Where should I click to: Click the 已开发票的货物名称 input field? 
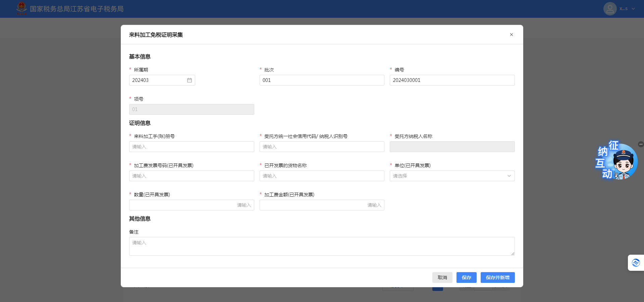322,176
